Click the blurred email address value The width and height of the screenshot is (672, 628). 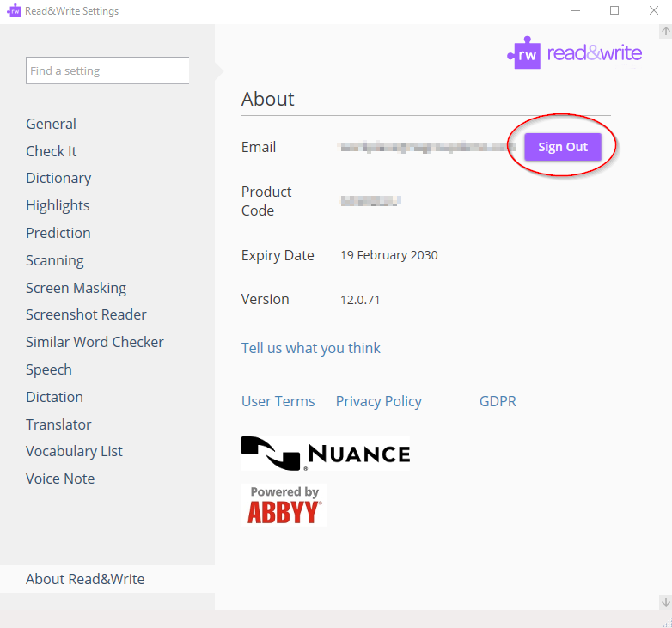426,147
